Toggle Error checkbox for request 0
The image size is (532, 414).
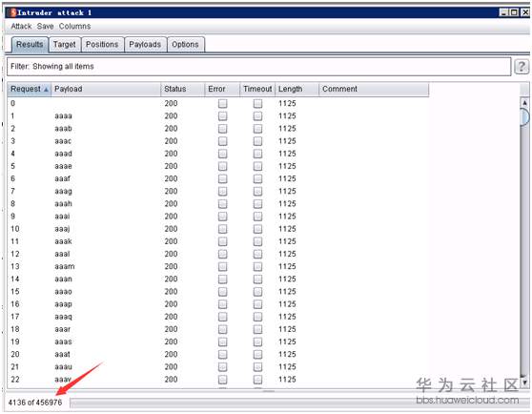click(x=222, y=103)
